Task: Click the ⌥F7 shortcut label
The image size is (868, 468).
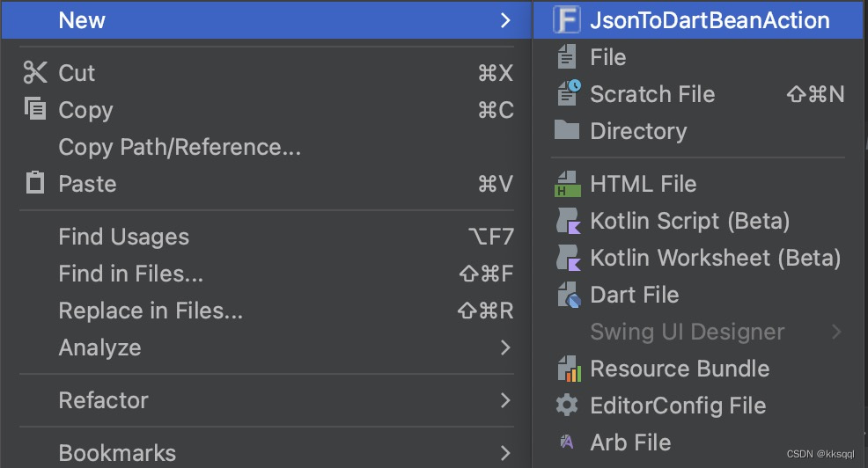Action: (x=491, y=237)
